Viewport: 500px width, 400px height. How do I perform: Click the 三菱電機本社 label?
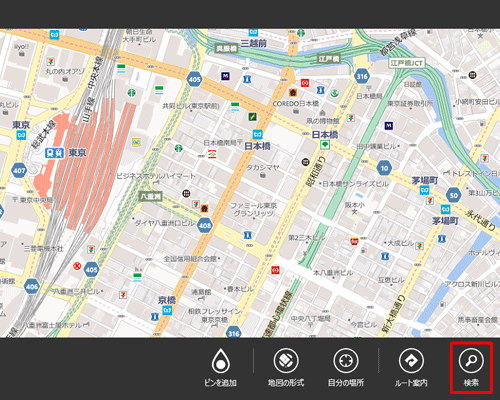(x=43, y=248)
